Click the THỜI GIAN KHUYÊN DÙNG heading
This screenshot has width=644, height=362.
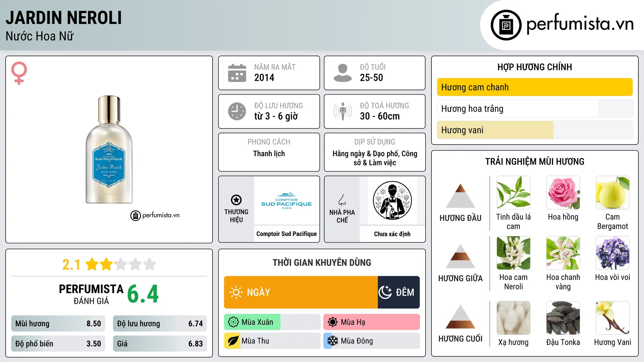[x=322, y=262]
